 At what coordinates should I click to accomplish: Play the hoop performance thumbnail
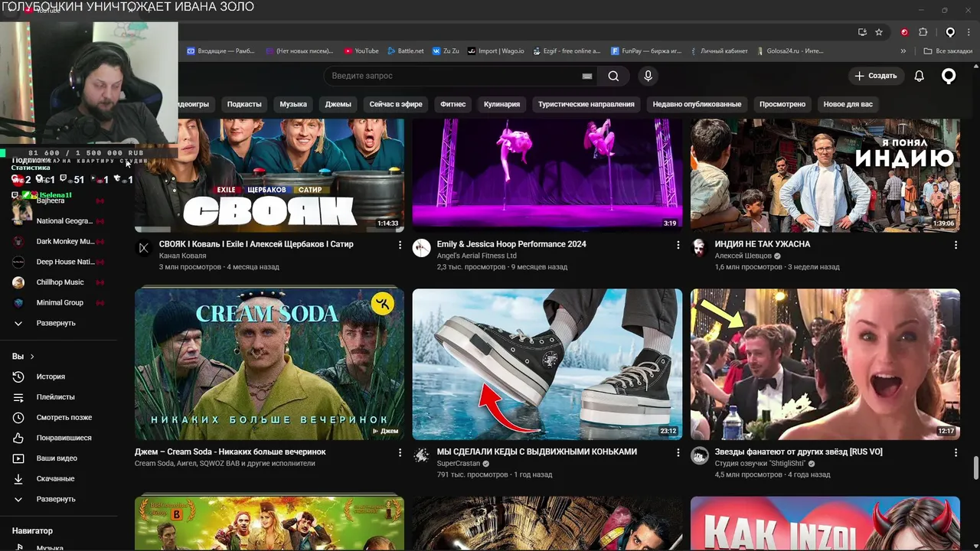click(x=547, y=175)
